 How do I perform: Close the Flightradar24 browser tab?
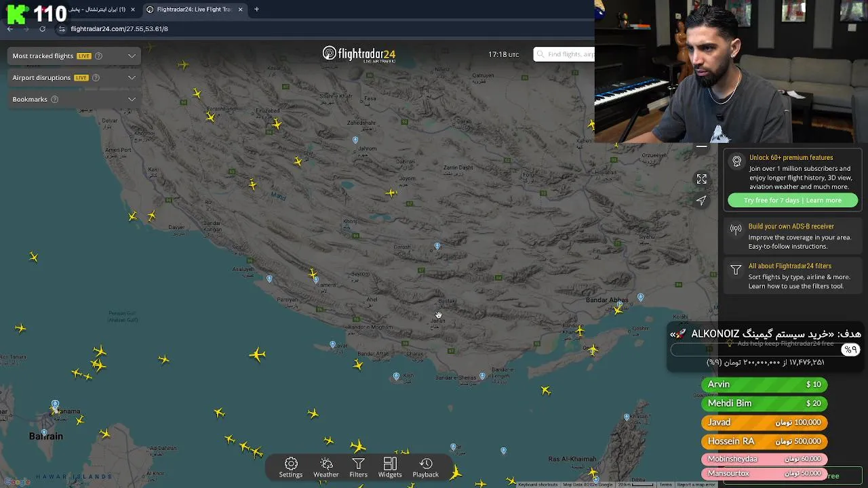(x=240, y=9)
